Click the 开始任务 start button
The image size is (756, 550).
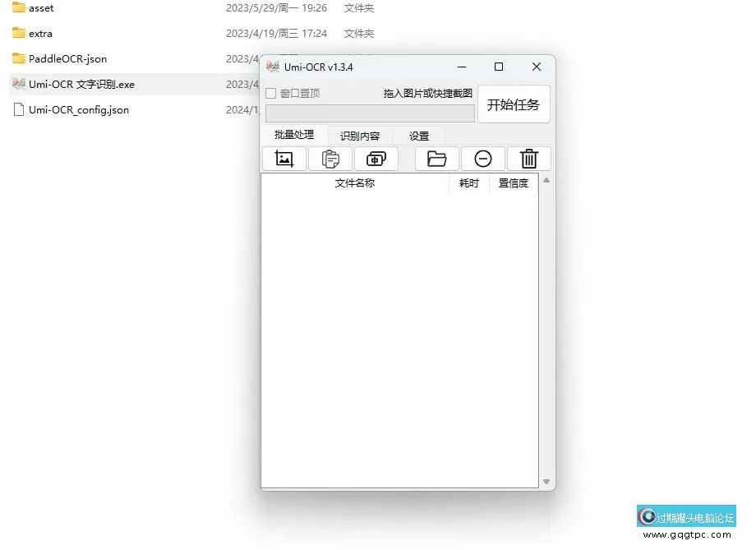pyautogui.click(x=514, y=104)
